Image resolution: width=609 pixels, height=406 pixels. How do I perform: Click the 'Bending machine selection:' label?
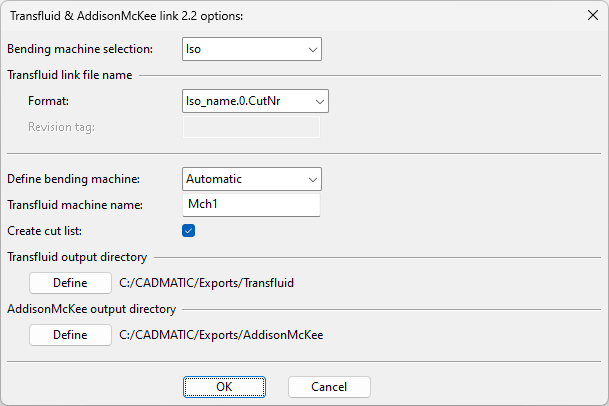coord(81,49)
